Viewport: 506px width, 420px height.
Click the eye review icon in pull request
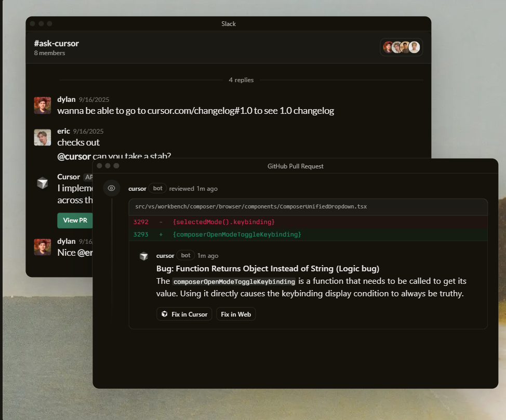click(x=111, y=188)
